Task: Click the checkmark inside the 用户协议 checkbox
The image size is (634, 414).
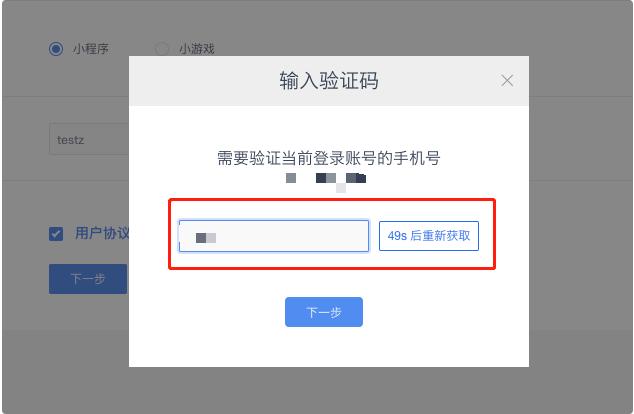Action: coord(56,234)
